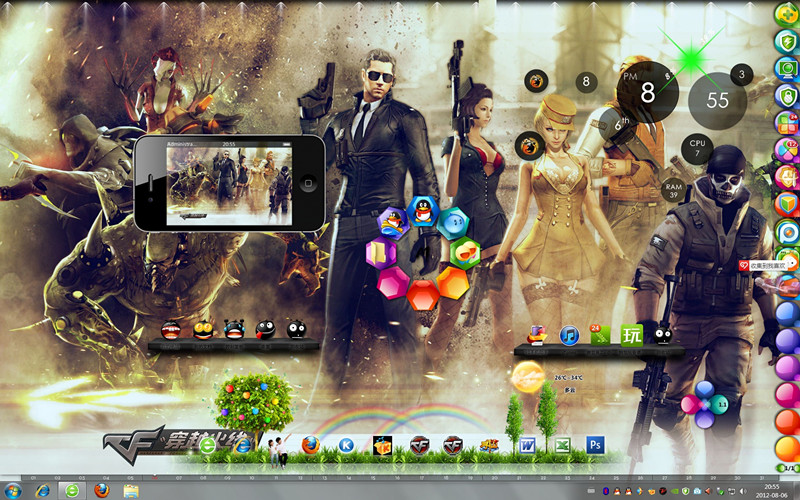Click the sun-and-cloud weather icon

coord(528,377)
